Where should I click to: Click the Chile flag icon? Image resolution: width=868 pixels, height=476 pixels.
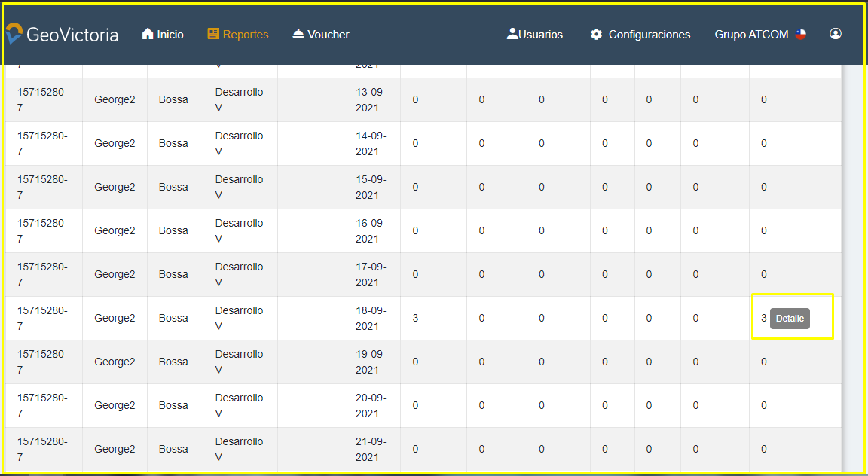[800, 34]
